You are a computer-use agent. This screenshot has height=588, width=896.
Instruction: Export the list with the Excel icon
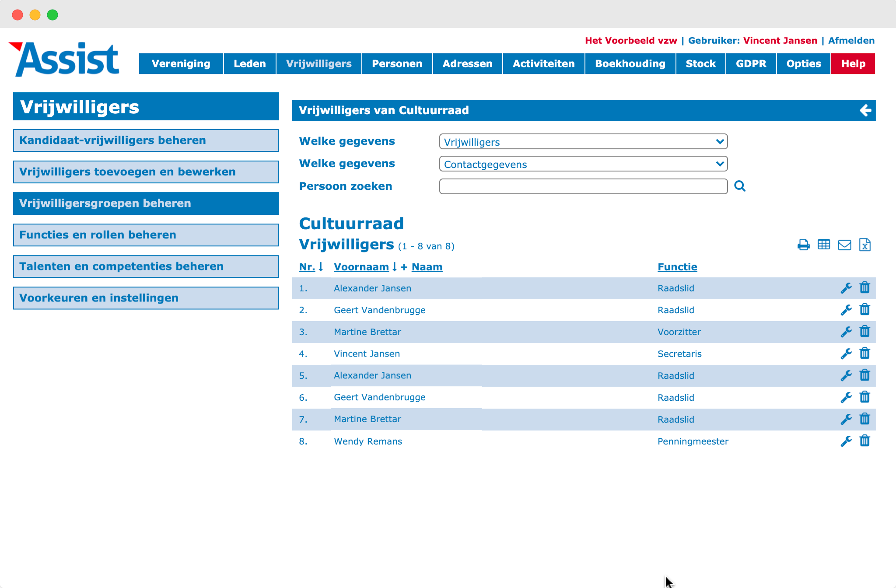(865, 245)
